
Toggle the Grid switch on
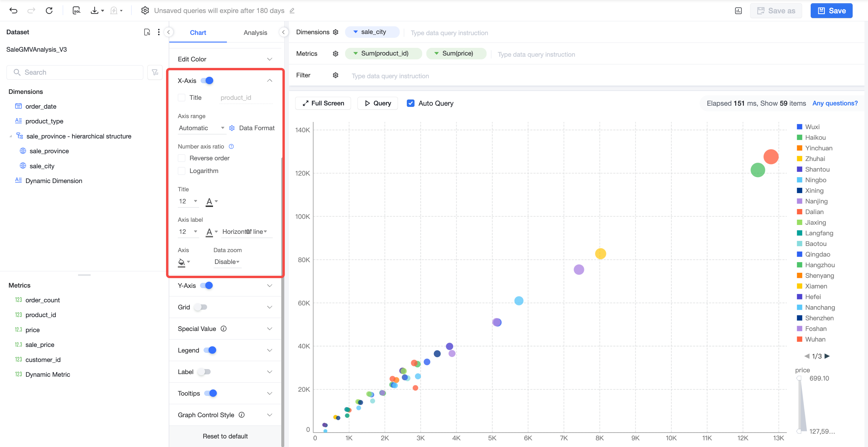pyautogui.click(x=201, y=307)
